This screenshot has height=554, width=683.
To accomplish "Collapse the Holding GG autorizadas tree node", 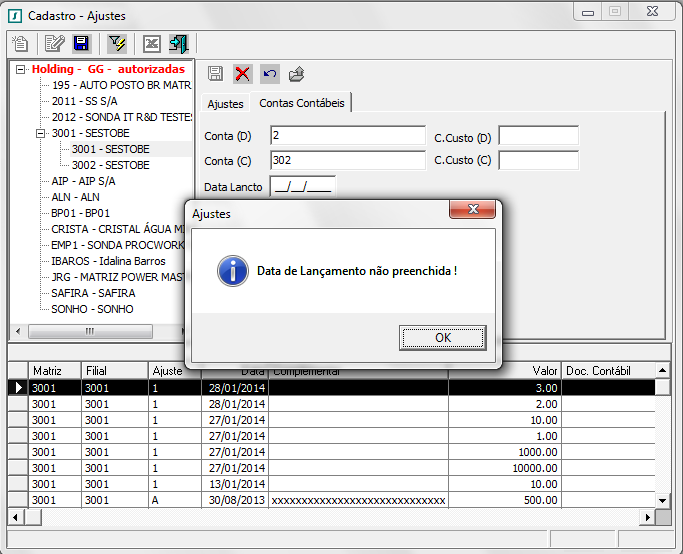I will coord(20,70).
